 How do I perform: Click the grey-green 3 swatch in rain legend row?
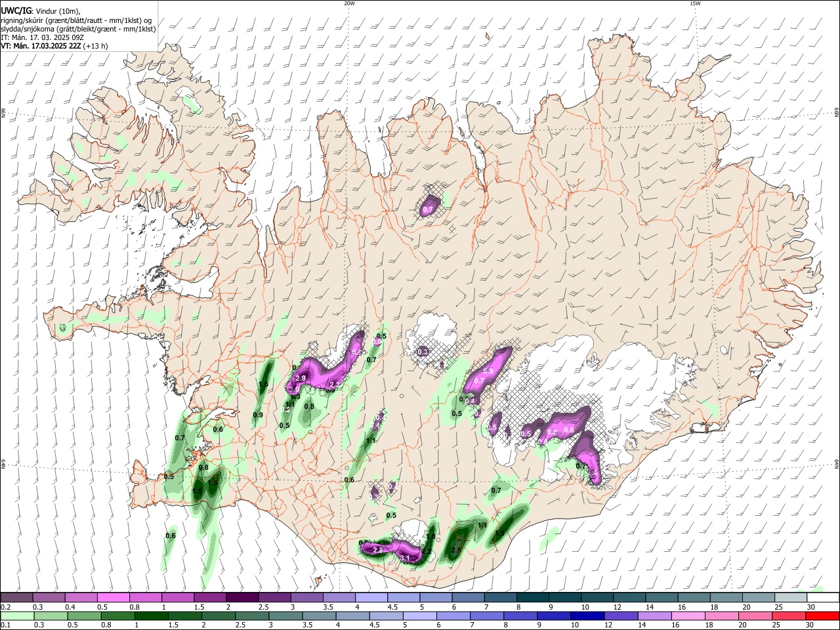[285, 616]
